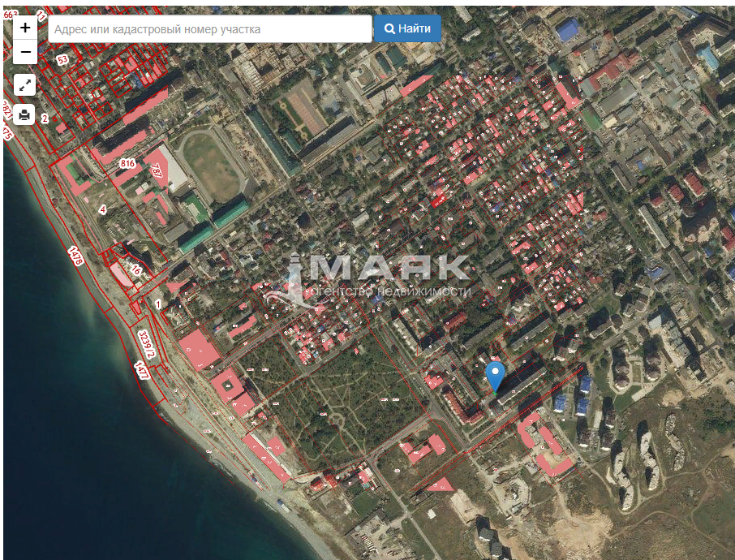Focus the address or cadastral number field
Image resolution: width=735 pixels, height=560 pixels.
[210, 28]
